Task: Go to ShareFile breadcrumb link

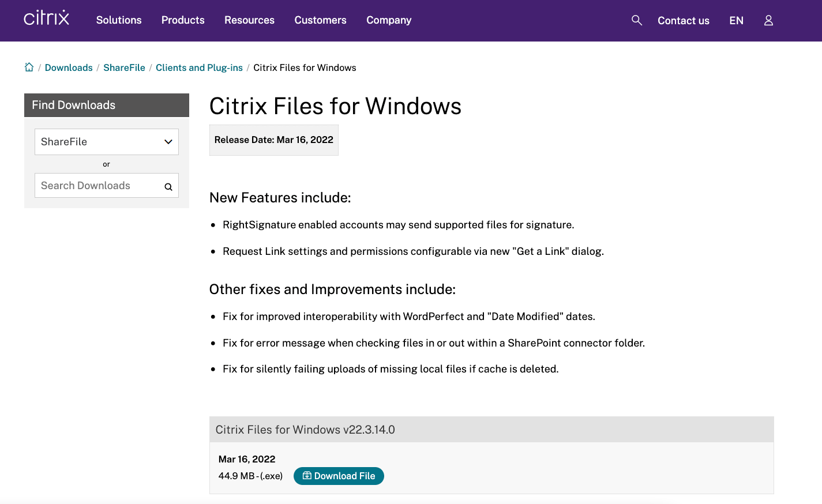Action: (124, 67)
